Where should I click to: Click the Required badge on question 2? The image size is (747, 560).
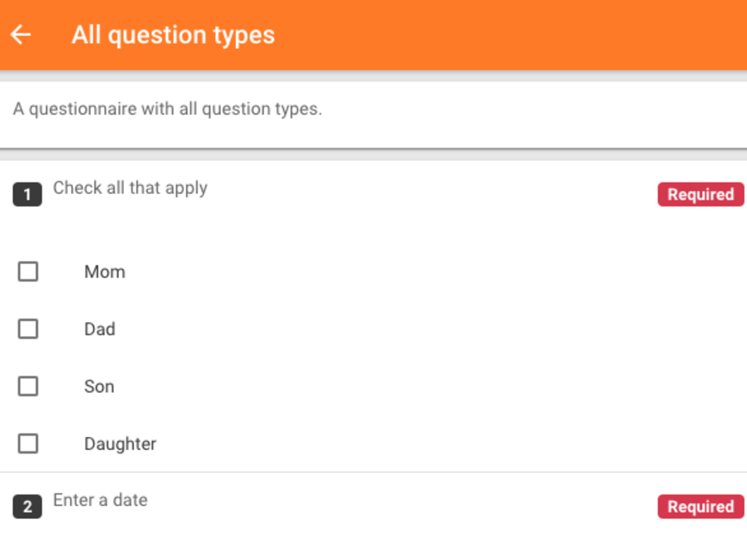coord(700,506)
